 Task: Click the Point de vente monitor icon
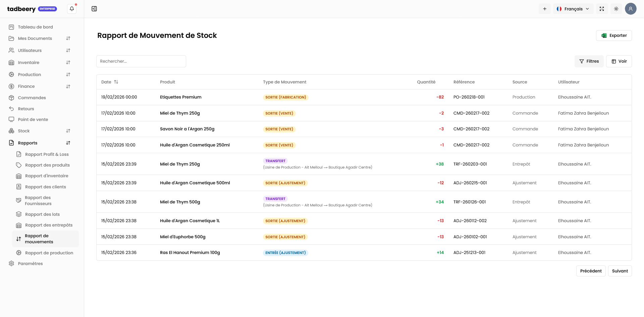pos(11,120)
